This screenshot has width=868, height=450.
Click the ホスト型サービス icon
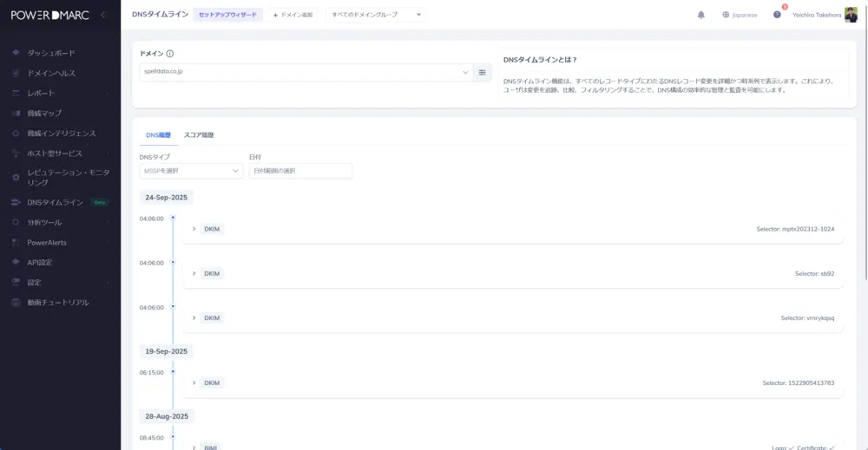point(16,153)
